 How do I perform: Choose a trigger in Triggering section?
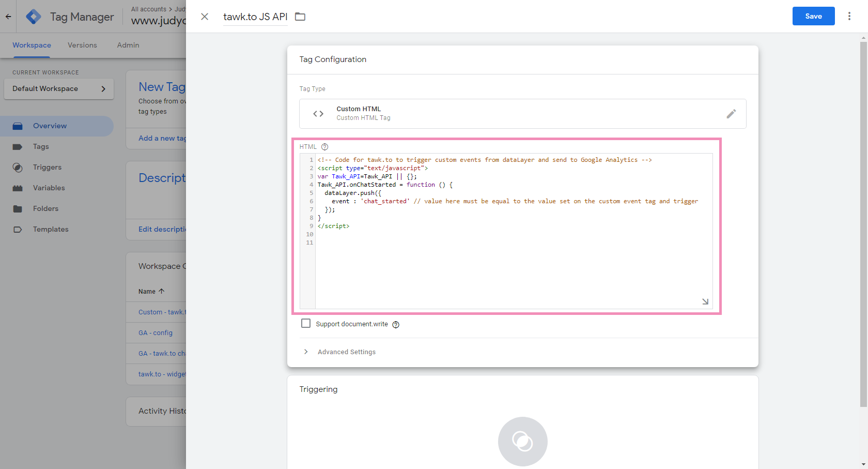[x=522, y=442]
